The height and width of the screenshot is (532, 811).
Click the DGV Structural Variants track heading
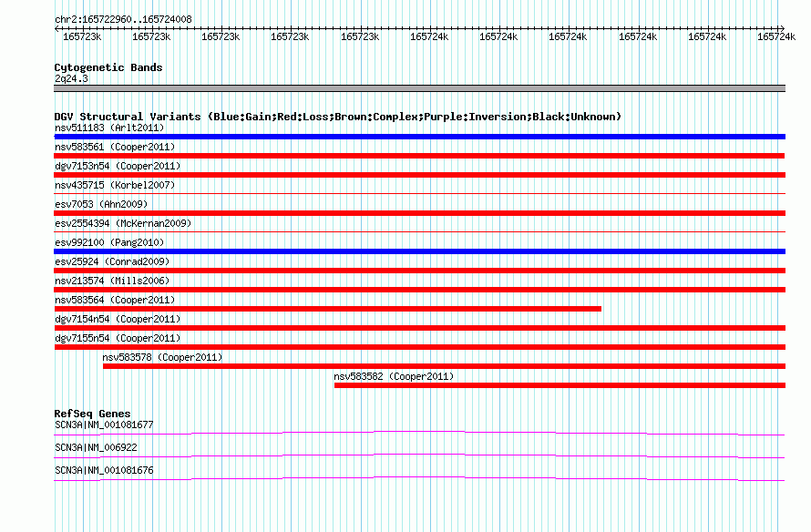point(338,117)
